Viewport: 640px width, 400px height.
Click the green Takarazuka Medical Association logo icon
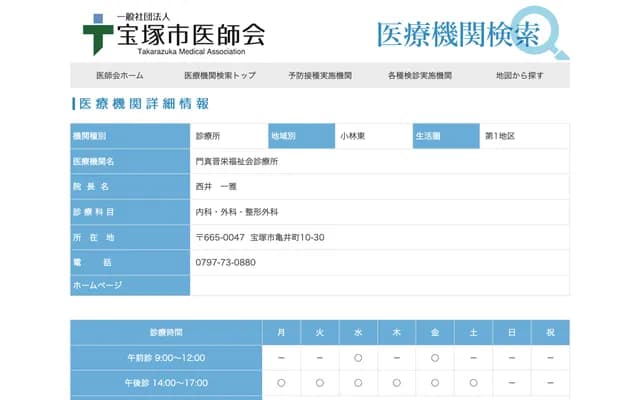[x=98, y=33]
